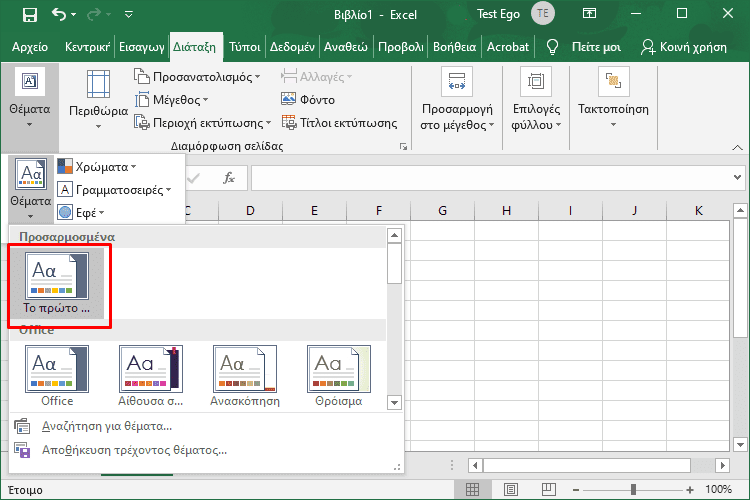Viewport: 750px width, 500px height.
Task: Click the Aα Θέματα button in popup
Action: point(31,189)
